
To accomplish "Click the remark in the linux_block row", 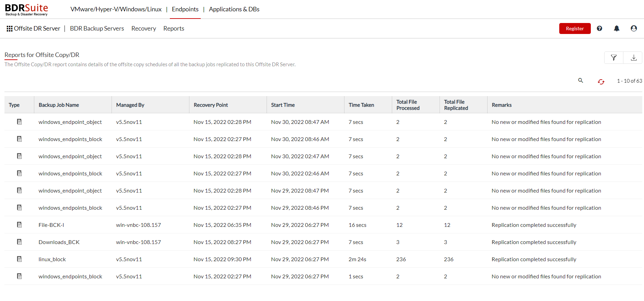I will pos(534,259).
